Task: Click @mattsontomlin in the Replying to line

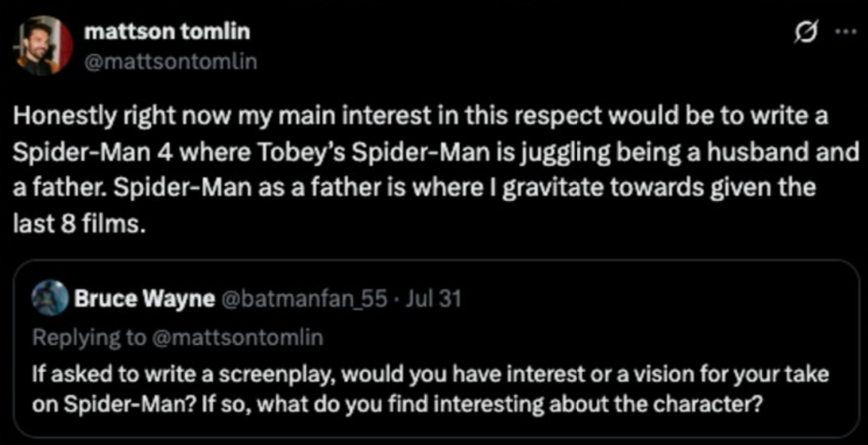Action: pos(238,338)
